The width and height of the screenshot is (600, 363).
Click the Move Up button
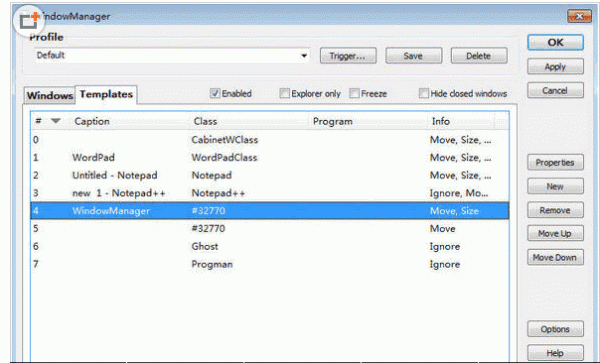tap(555, 233)
